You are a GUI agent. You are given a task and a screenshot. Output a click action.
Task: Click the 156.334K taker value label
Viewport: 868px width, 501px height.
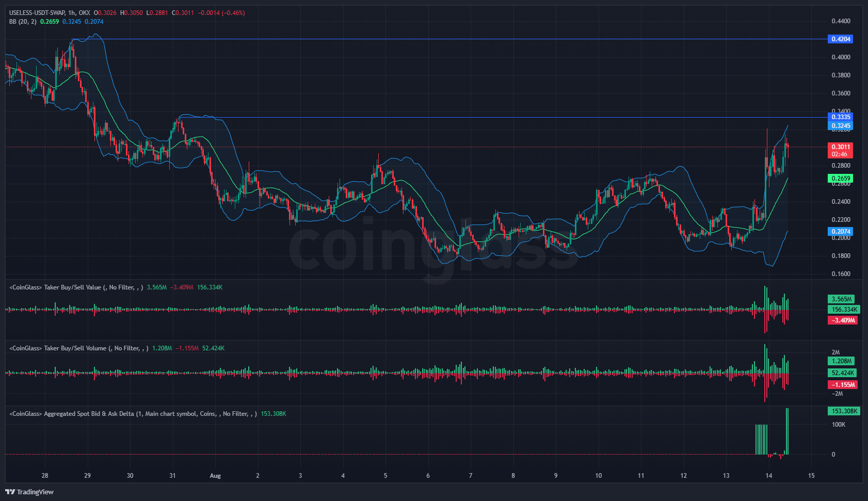click(x=844, y=310)
